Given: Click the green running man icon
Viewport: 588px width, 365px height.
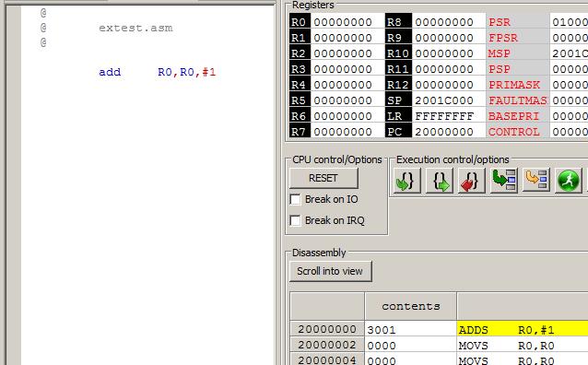Looking at the screenshot, I should (568, 181).
